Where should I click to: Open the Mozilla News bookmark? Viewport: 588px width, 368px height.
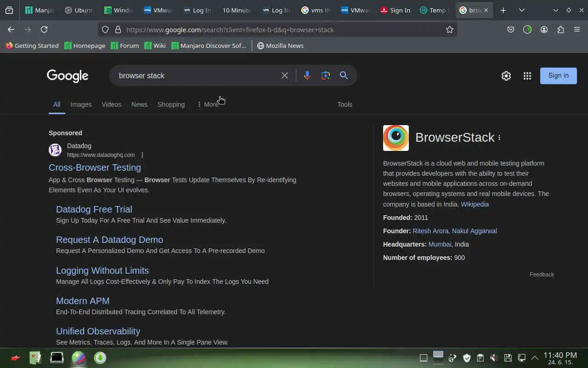tap(280, 46)
